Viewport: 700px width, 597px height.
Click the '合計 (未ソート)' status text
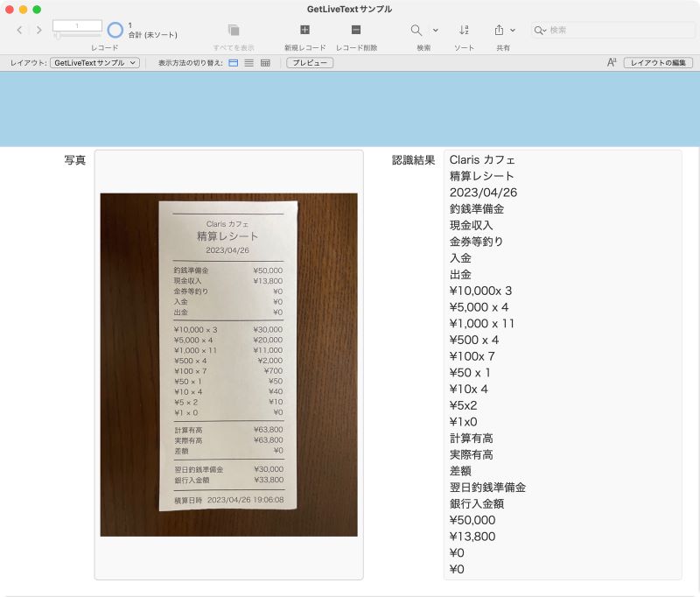coord(152,35)
